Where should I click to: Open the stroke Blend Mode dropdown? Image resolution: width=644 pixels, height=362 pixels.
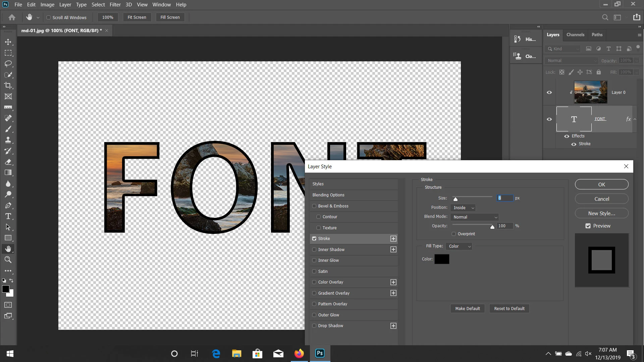[475, 217]
